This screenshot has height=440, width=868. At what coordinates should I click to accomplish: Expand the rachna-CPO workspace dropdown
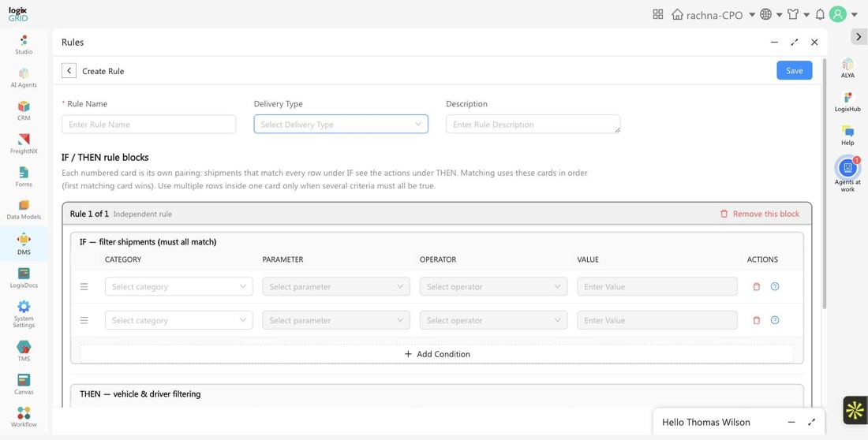[x=752, y=14]
